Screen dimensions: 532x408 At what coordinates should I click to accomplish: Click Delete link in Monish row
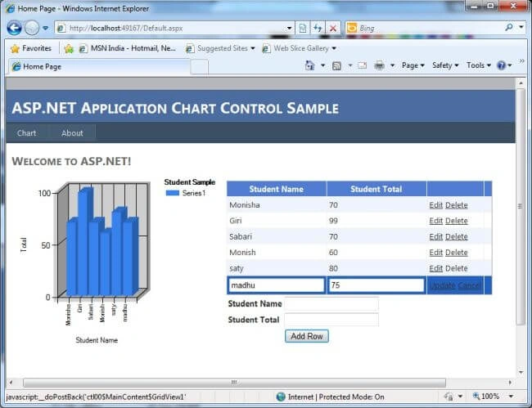tap(457, 253)
